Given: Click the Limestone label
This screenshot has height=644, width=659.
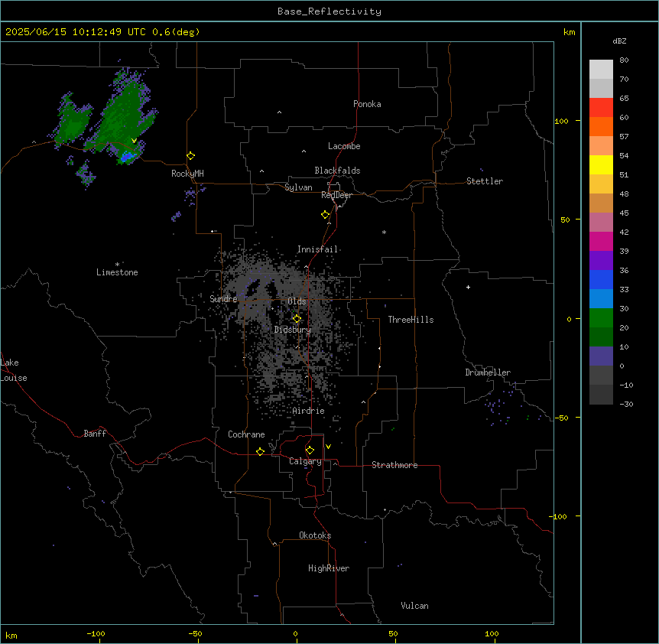Looking at the screenshot, I should [x=117, y=272].
